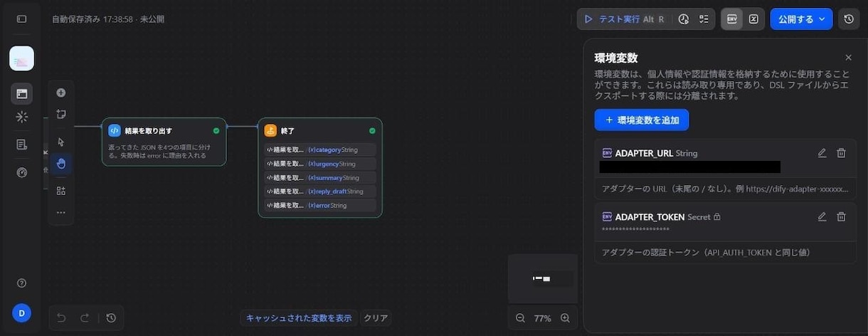
Task: Click 環境変数を追加 button
Action: click(x=642, y=120)
